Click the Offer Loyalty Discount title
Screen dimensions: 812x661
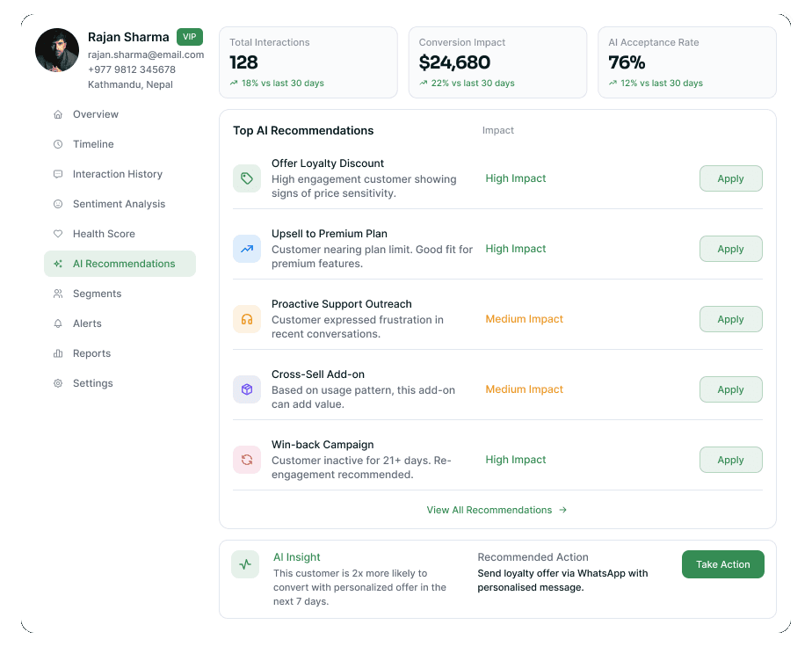coord(328,163)
